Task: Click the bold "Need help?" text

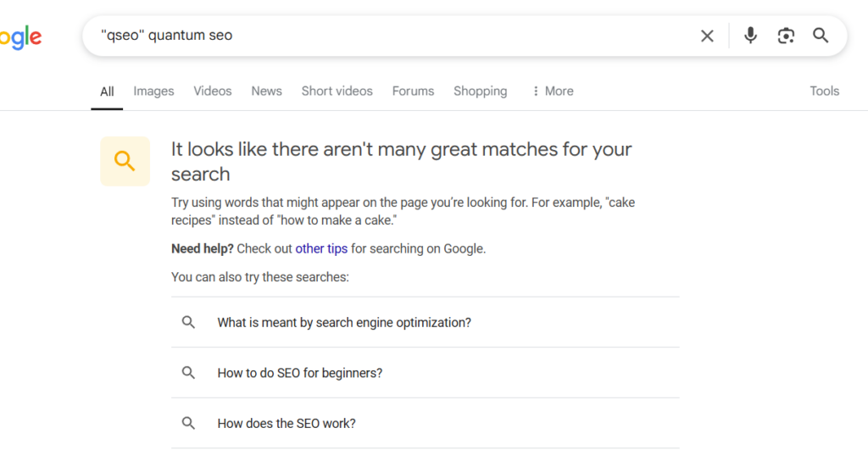Action: pyautogui.click(x=202, y=249)
